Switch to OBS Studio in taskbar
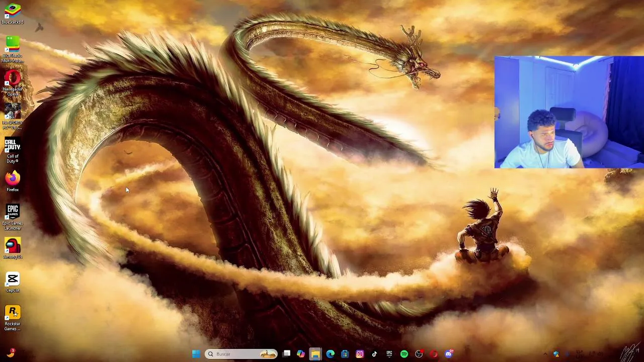The height and width of the screenshot is (362, 644). tap(419, 354)
